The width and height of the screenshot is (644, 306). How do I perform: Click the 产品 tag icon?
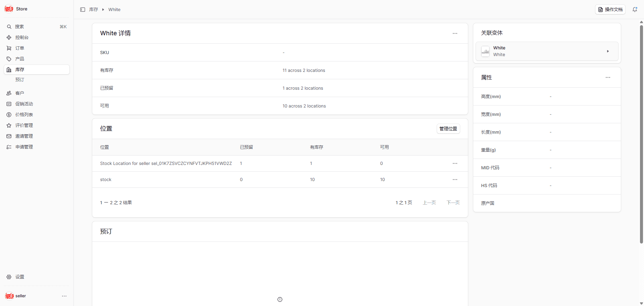tap(9, 59)
